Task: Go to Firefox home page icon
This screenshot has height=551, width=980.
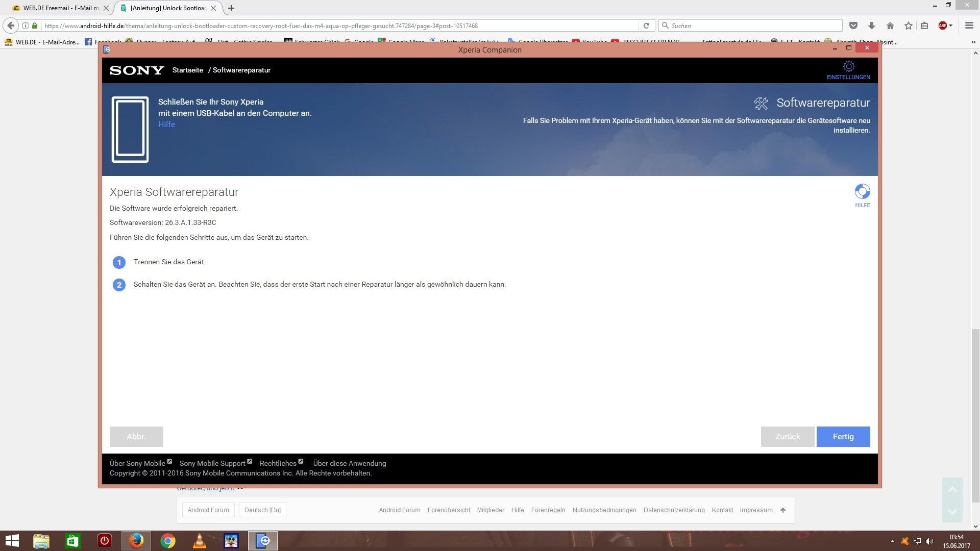Action: (890, 26)
